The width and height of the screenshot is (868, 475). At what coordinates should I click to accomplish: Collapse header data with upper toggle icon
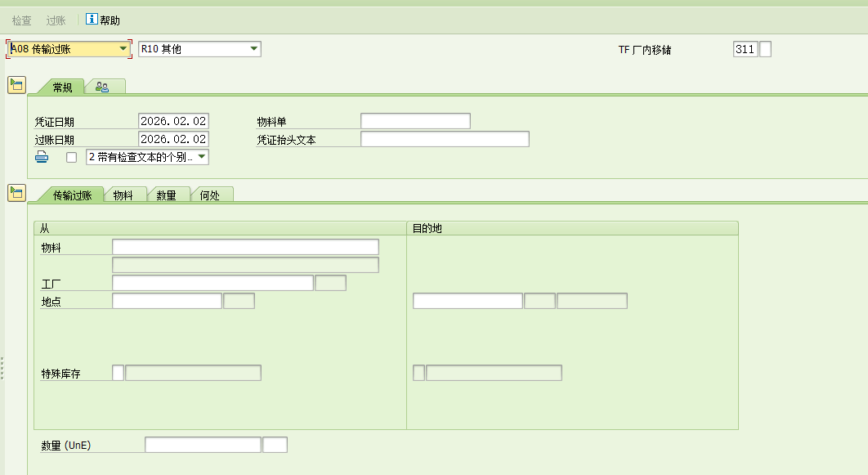pos(16,85)
